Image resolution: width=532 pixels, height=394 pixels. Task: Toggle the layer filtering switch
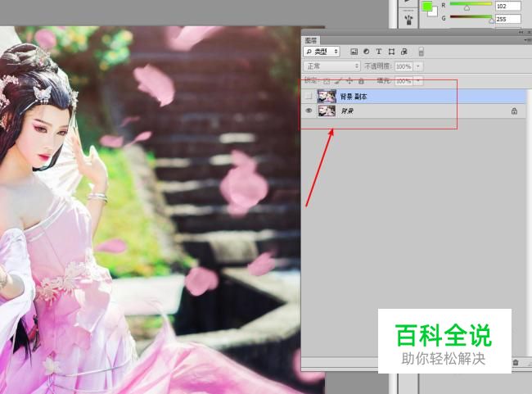(421, 52)
